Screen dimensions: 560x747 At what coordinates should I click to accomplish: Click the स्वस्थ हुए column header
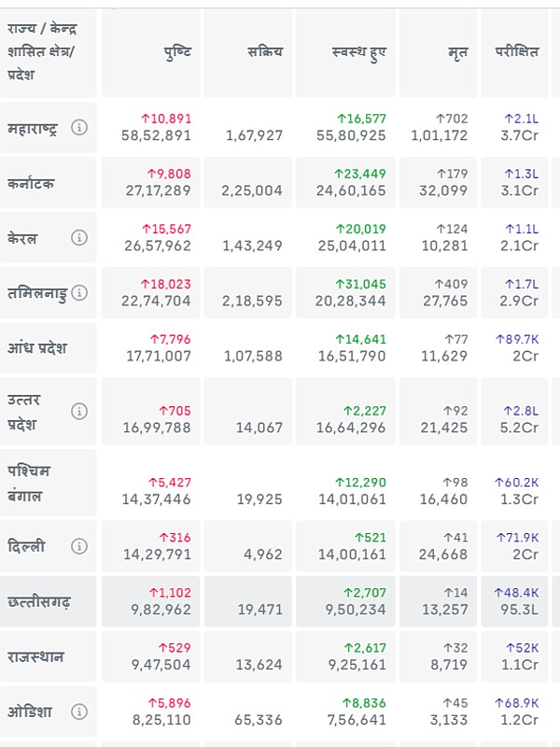coord(359,52)
